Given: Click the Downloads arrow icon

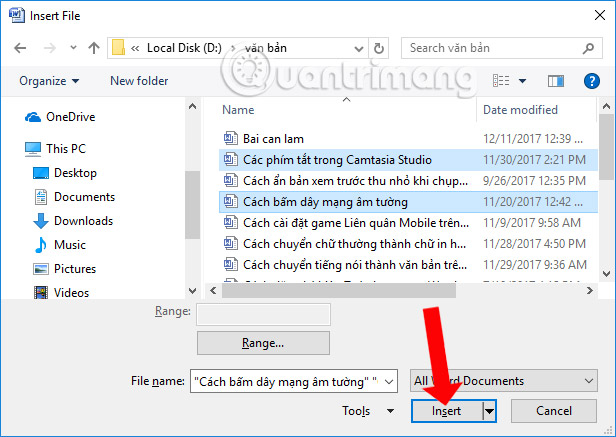Looking at the screenshot, I should click(41, 221).
